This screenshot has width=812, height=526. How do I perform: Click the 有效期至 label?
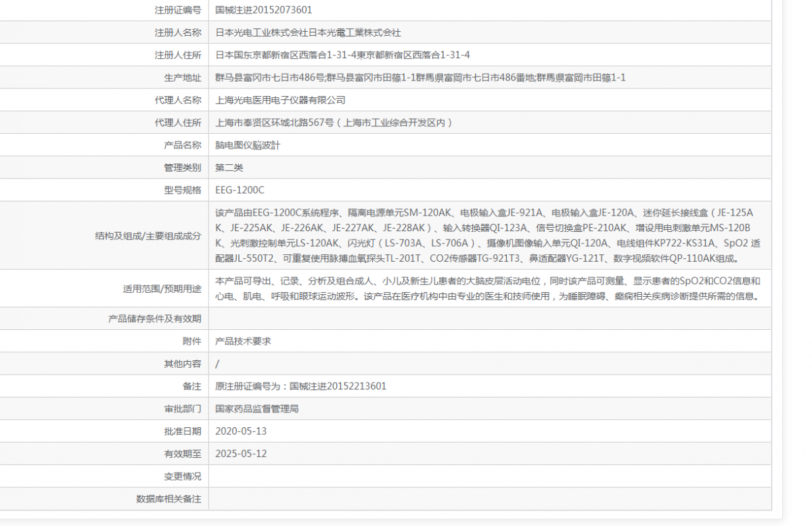click(183, 454)
